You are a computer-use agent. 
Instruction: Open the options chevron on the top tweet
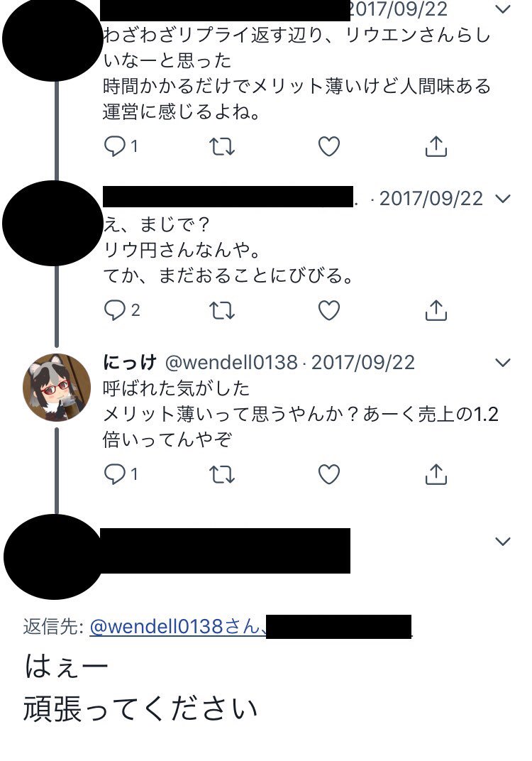[x=504, y=9]
